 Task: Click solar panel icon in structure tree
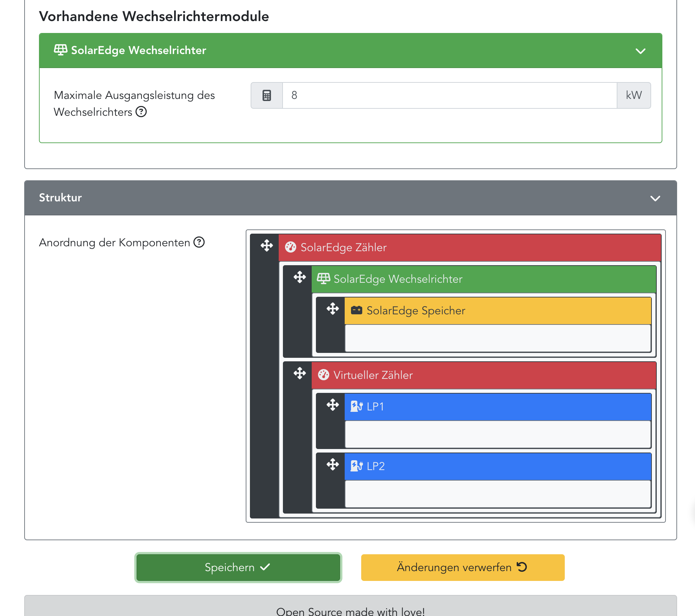[323, 279]
